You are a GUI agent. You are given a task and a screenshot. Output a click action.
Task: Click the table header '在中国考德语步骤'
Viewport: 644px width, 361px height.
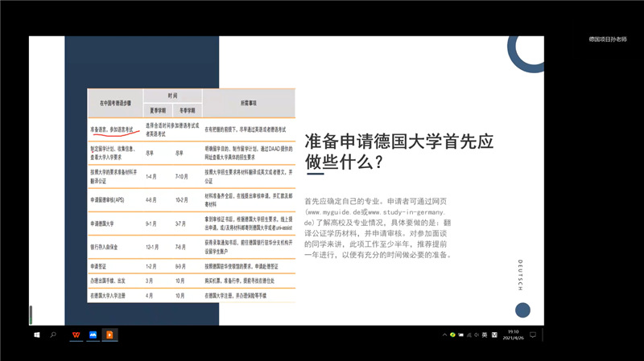coord(115,103)
